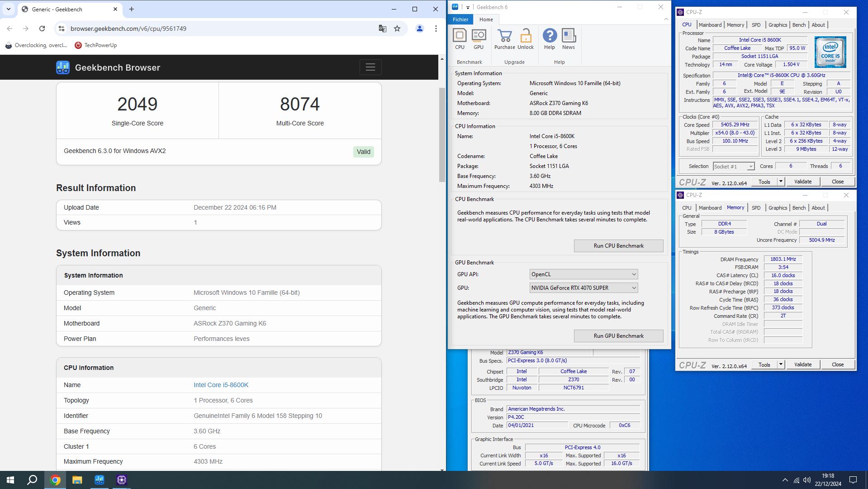This screenshot has height=489, width=868.
Task: Switch to SPD tab in top CPU-Z window
Action: click(x=756, y=25)
